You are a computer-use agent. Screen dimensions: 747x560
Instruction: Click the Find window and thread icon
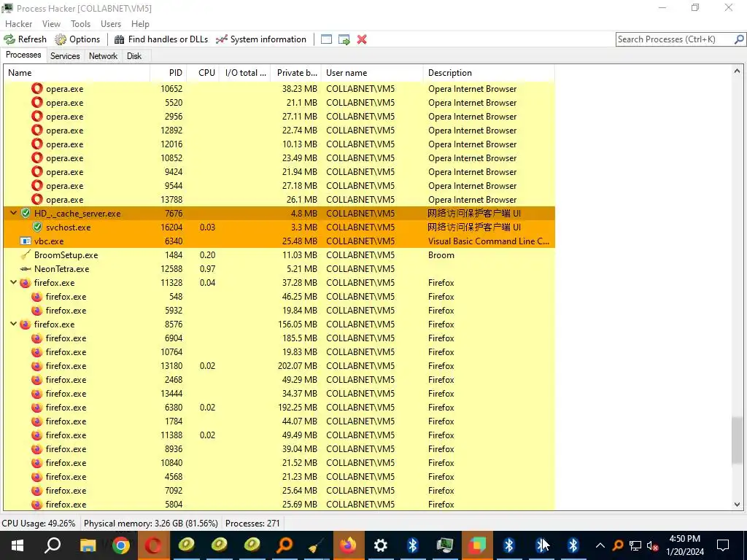pyautogui.click(x=344, y=39)
